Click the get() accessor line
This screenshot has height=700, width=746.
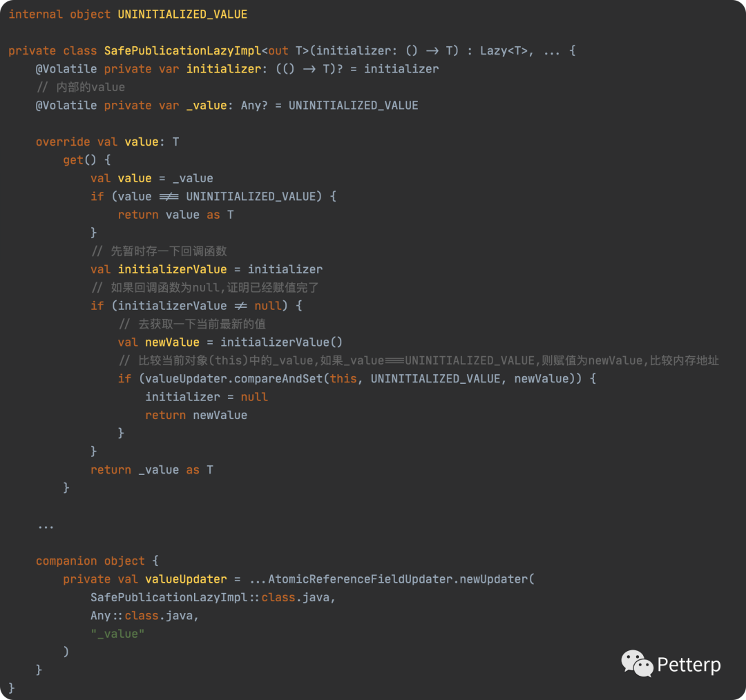[86, 160]
